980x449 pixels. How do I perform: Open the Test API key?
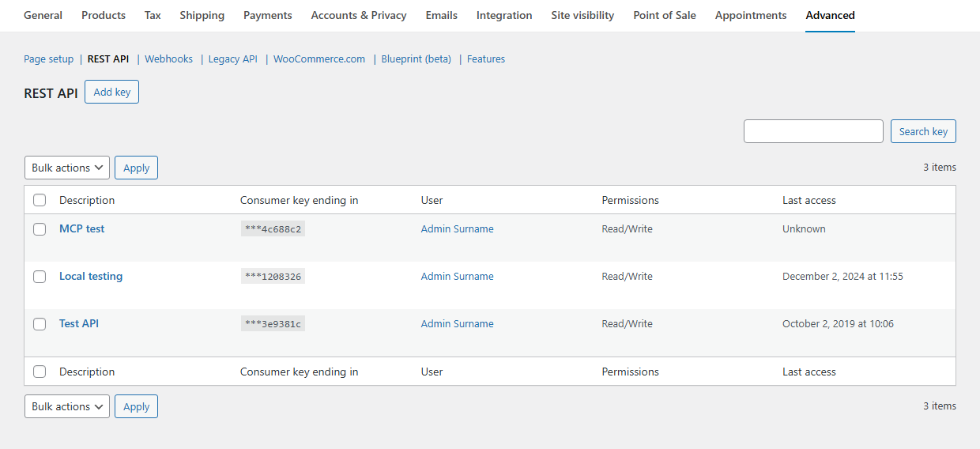tap(79, 323)
